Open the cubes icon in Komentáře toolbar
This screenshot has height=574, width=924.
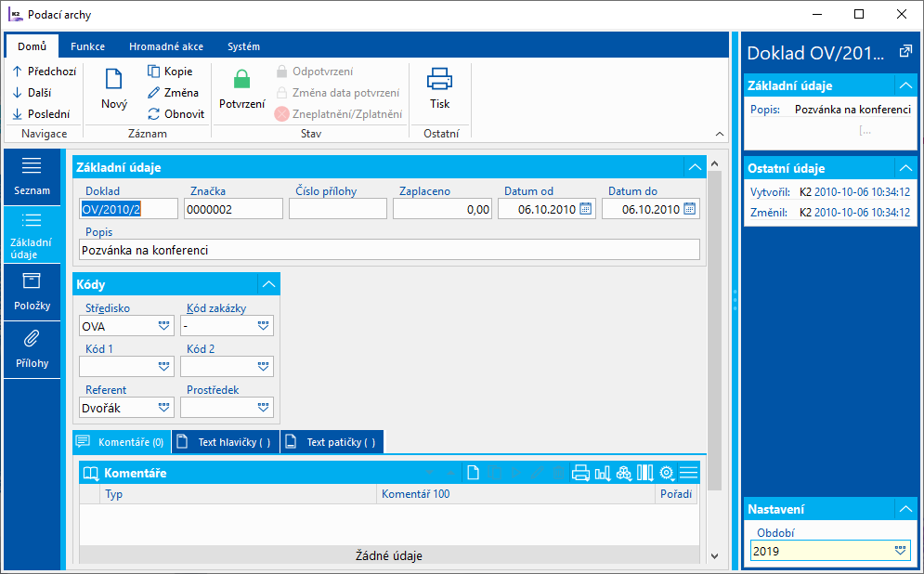point(623,473)
